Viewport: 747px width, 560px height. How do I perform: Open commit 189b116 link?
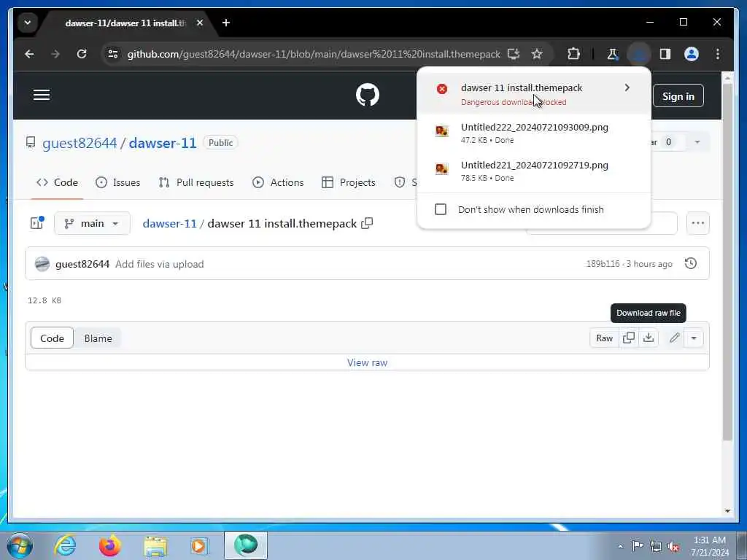603,264
